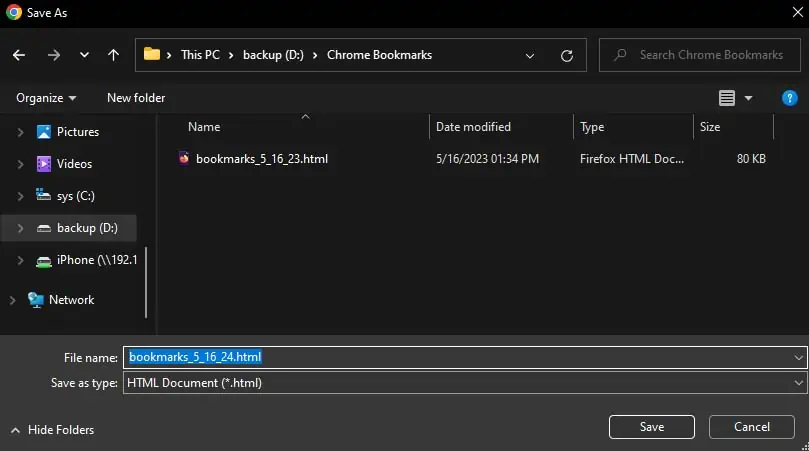
Task: Click the backup (D:) drive icon
Action: (44, 228)
